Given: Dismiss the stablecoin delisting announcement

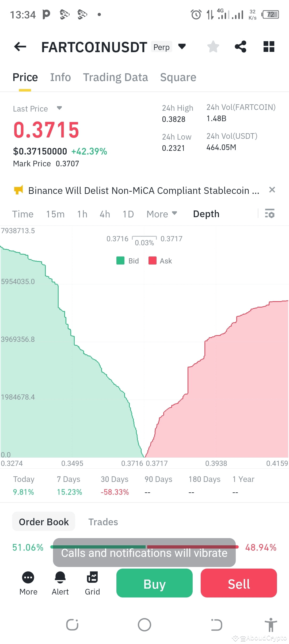Looking at the screenshot, I should click(x=272, y=190).
